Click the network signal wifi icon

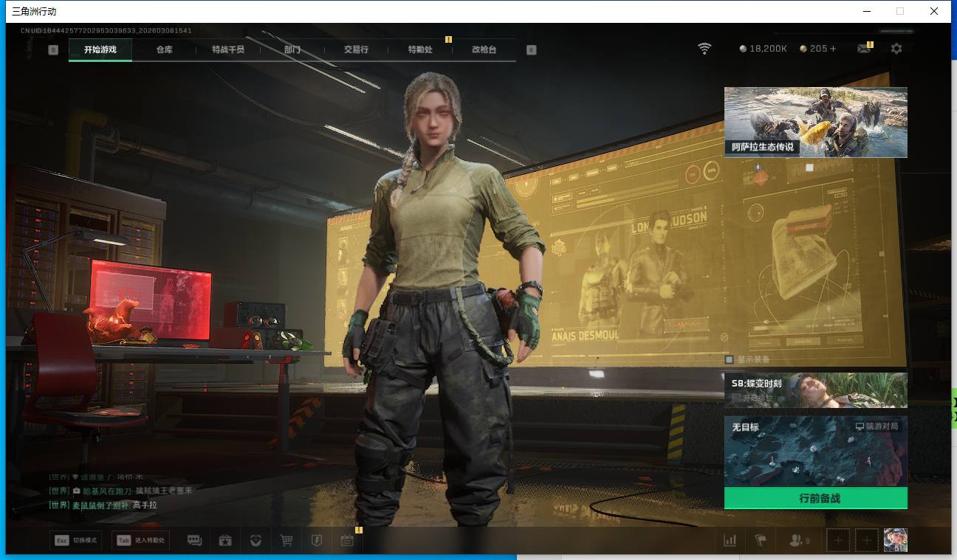704,49
